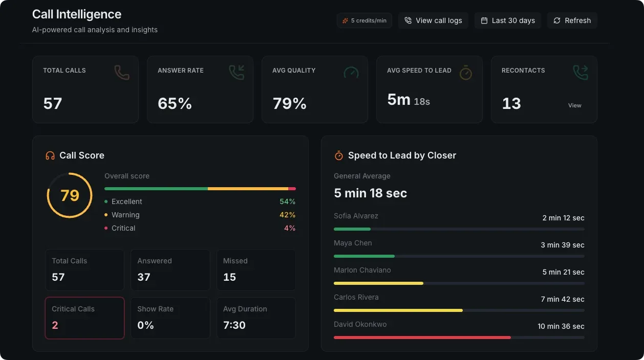644x360 pixels.
Task: Click David Okonkwo's red progress bar
Action: pos(422,337)
